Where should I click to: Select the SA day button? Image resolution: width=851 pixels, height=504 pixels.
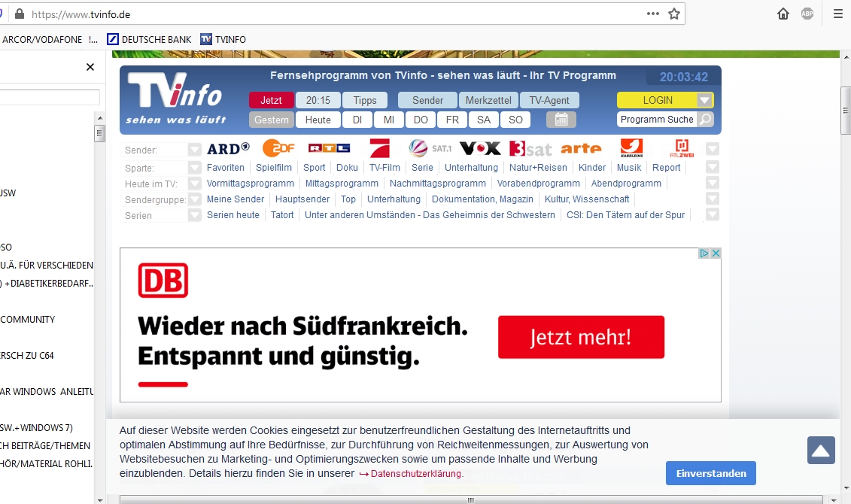tap(484, 120)
